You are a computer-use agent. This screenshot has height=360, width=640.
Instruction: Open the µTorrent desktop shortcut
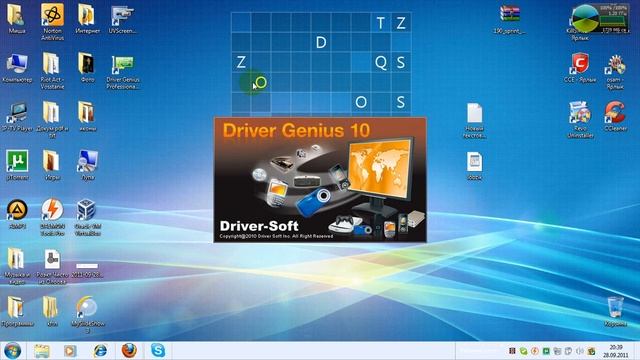pos(17,165)
